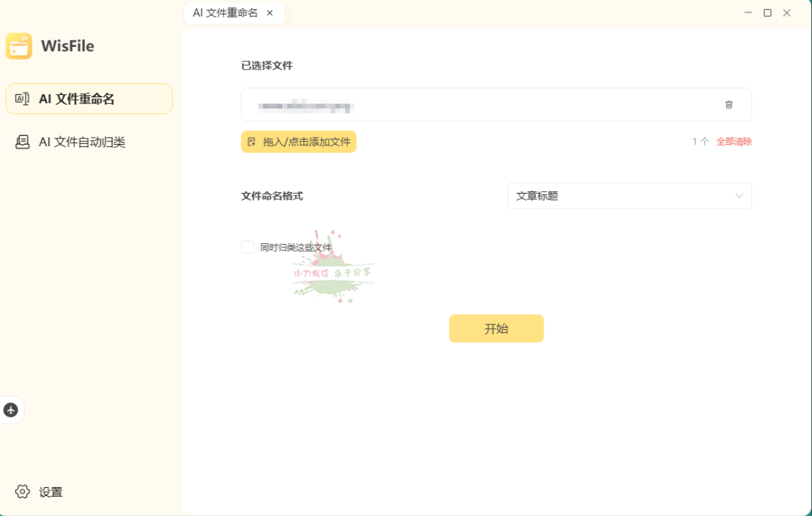Delete the selected file with the trash icon

(729, 105)
